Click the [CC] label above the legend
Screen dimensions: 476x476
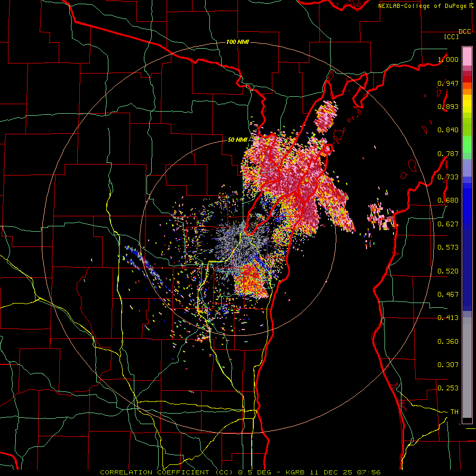[x=452, y=36]
